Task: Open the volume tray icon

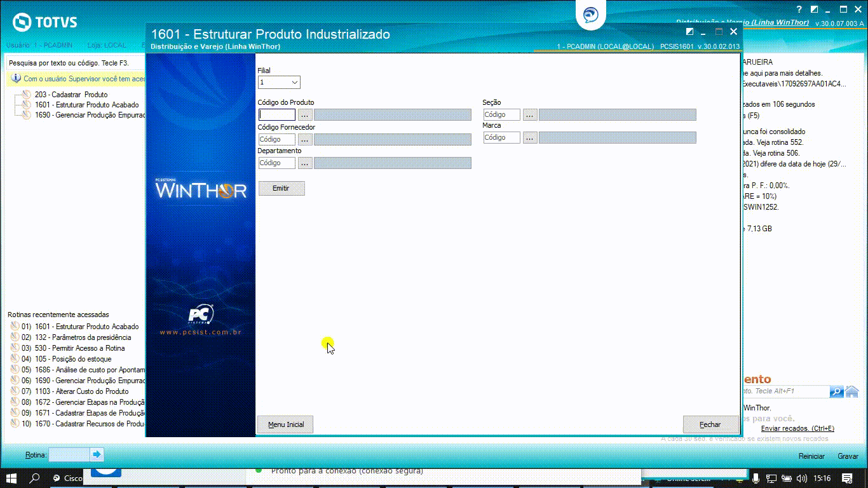Action: [x=802, y=478]
